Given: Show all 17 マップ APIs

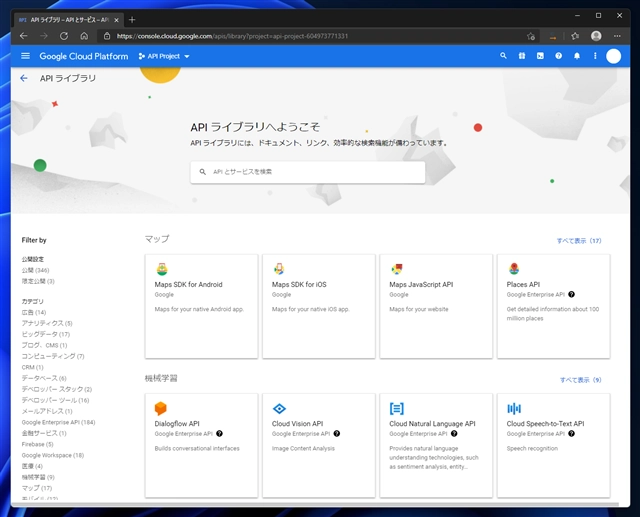Looking at the screenshot, I should 579,241.
